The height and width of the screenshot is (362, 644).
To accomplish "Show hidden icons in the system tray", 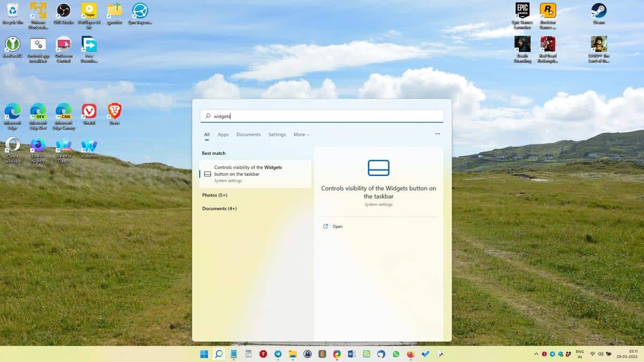I will (536, 354).
